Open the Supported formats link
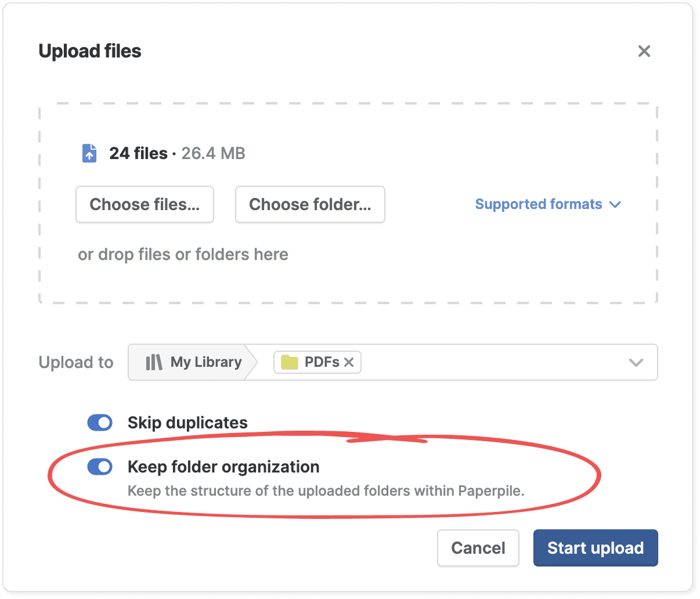The image size is (700, 599). [538, 204]
